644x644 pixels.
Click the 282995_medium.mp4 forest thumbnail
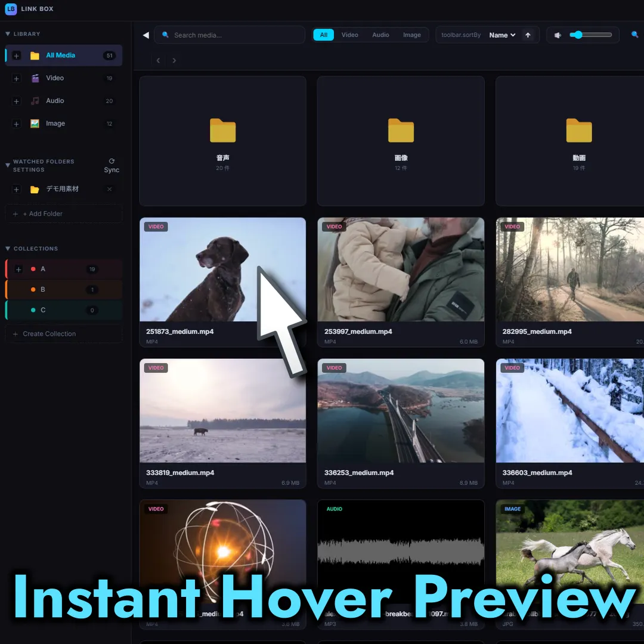[570, 270]
